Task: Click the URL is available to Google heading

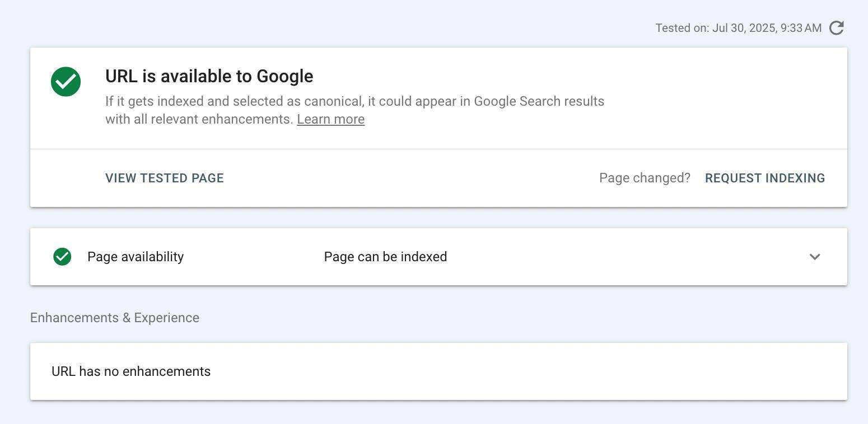Action: (209, 76)
